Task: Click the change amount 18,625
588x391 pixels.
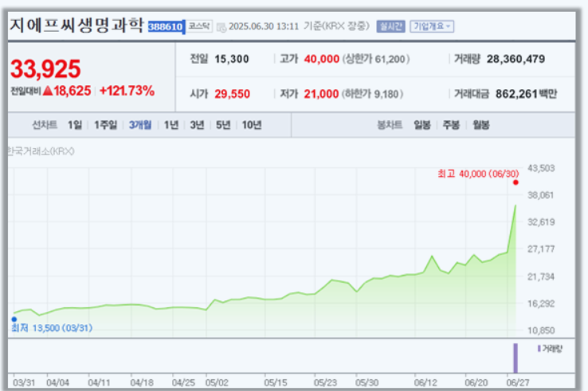Action: (72, 91)
